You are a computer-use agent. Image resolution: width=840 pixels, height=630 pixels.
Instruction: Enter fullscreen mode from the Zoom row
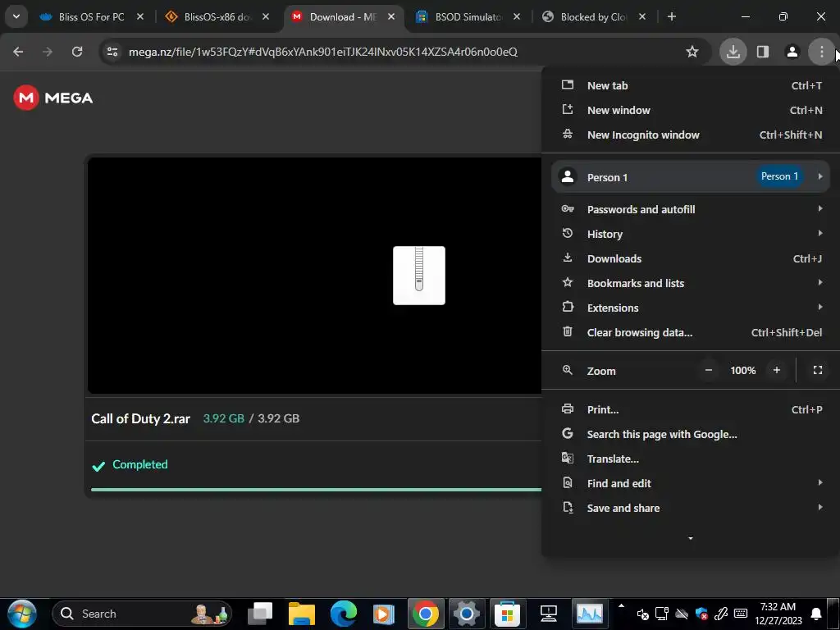coord(818,370)
